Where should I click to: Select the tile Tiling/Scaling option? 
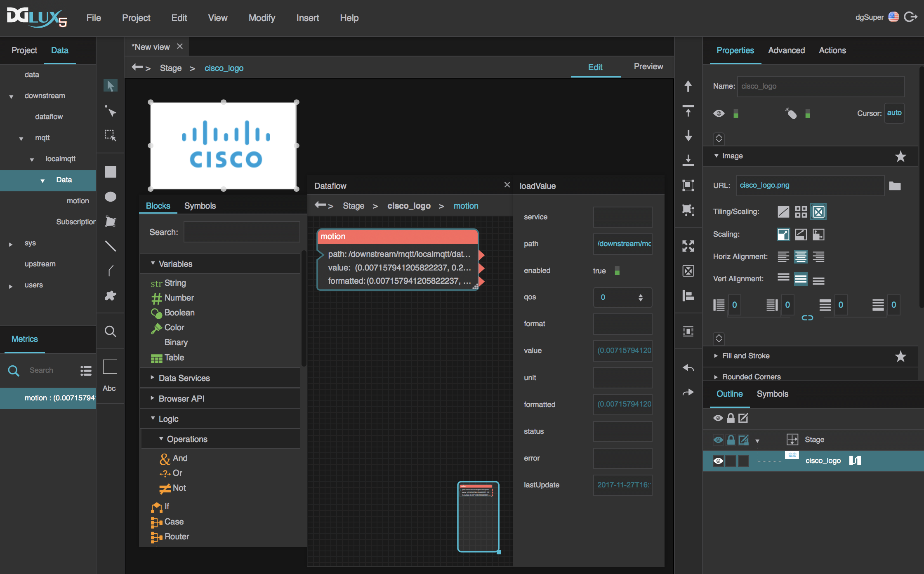click(x=801, y=212)
